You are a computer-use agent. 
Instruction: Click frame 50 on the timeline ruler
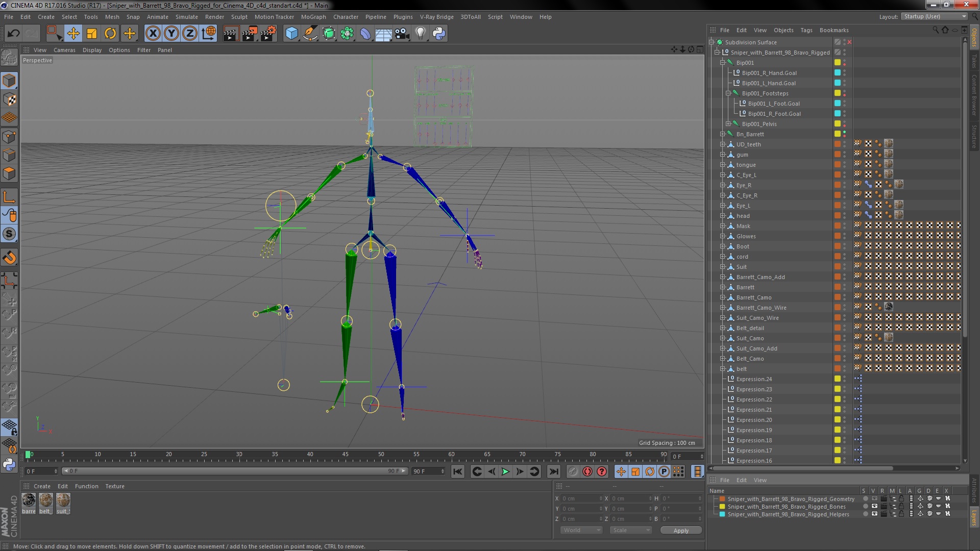coord(381,454)
